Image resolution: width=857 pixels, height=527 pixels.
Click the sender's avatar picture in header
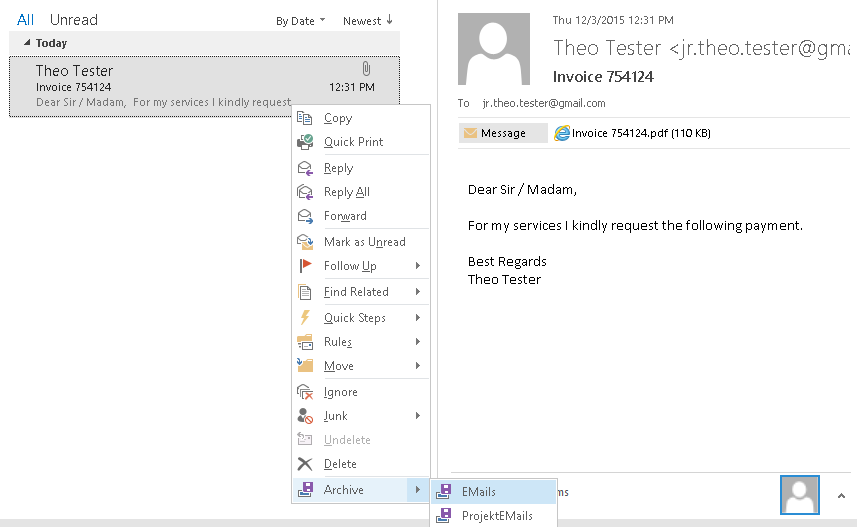[x=494, y=49]
